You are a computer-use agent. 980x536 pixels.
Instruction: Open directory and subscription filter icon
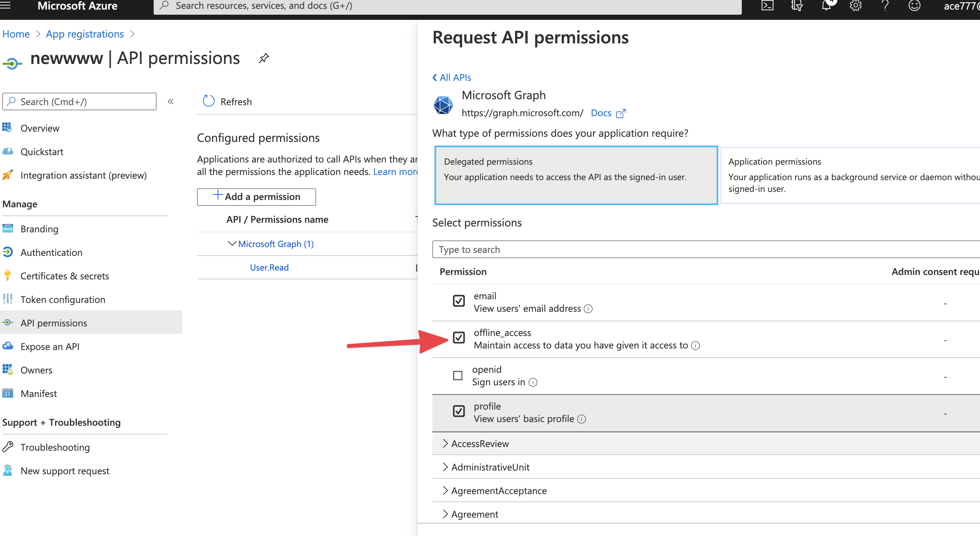pyautogui.click(x=797, y=6)
